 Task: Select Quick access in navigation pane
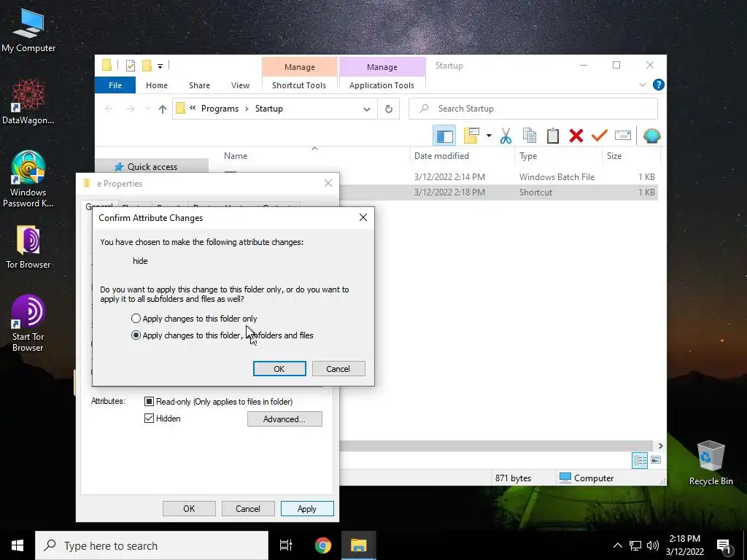tap(152, 167)
